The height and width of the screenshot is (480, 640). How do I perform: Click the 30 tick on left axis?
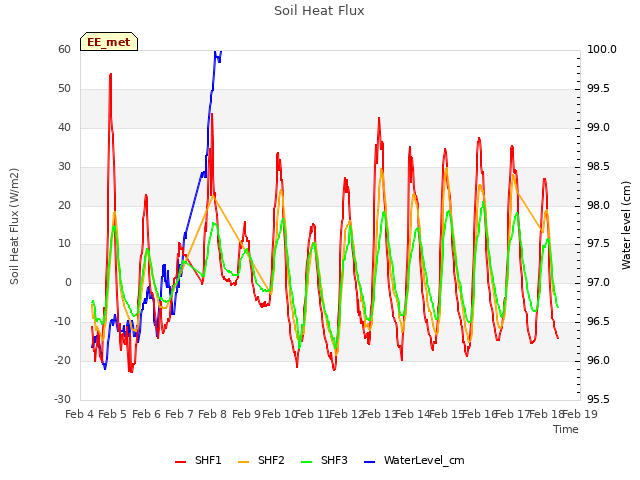pyautogui.click(x=64, y=167)
